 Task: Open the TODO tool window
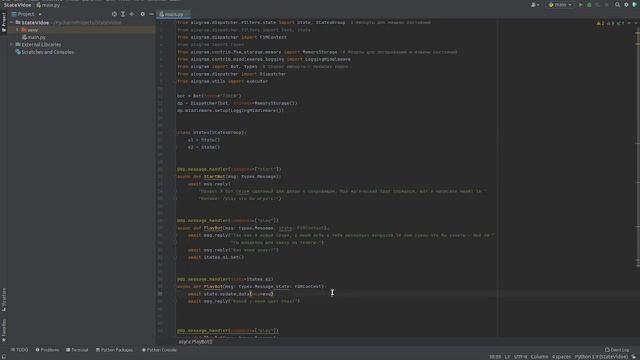coord(20,350)
